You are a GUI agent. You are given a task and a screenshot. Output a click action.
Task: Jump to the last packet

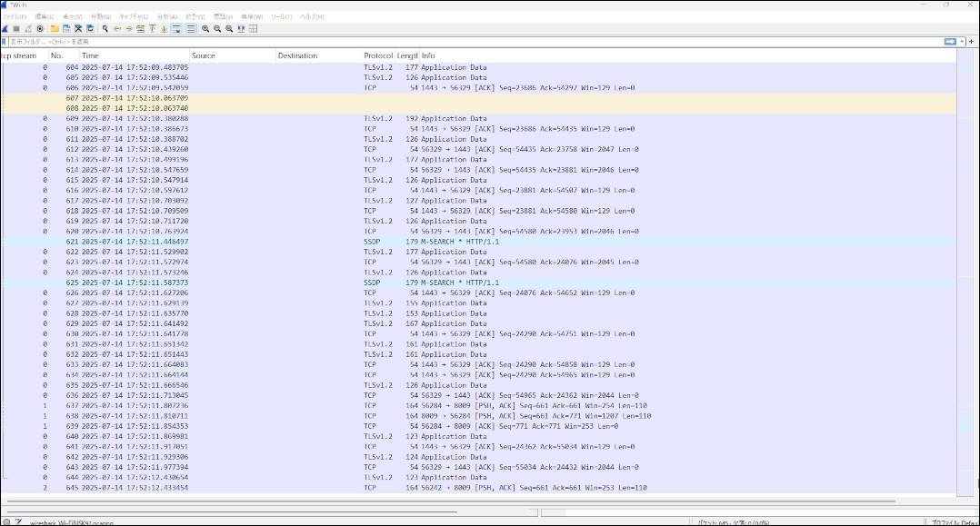pos(164,29)
